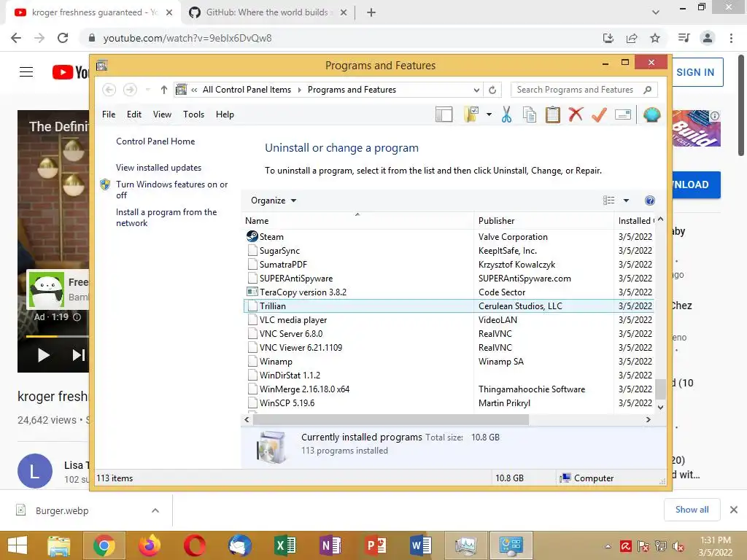The image size is (747, 560).
Task: Select TeraCopy version 3.8.2 row
Action: point(449,292)
